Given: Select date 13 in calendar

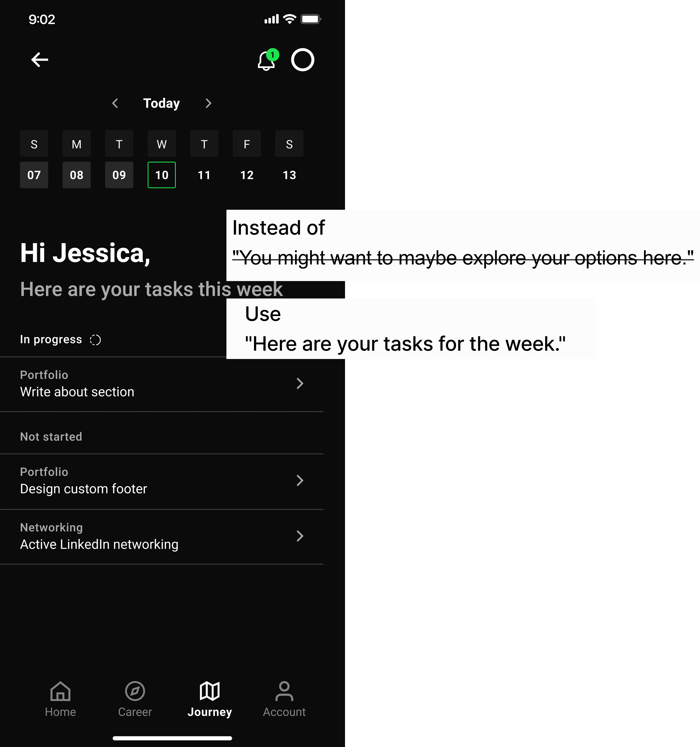Looking at the screenshot, I should pos(289,175).
